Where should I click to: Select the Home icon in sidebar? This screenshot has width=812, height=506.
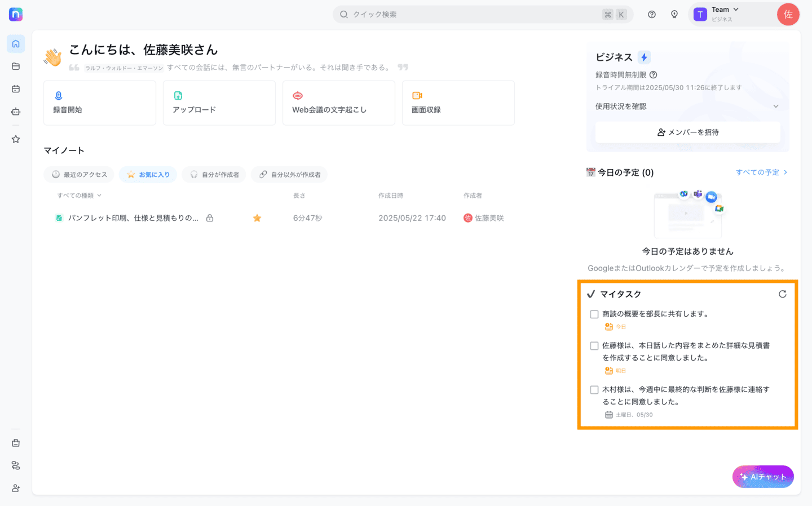click(x=16, y=44)
